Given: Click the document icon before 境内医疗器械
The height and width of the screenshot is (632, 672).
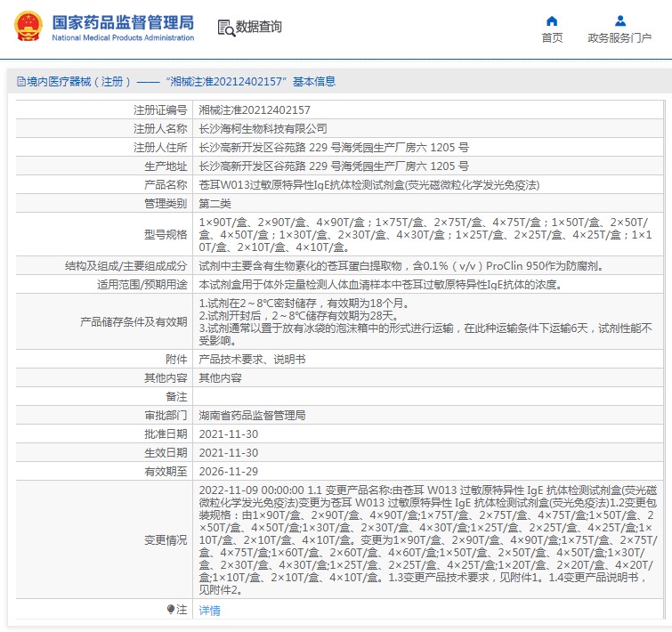Looking at the screenshot, I should [21, 81].
